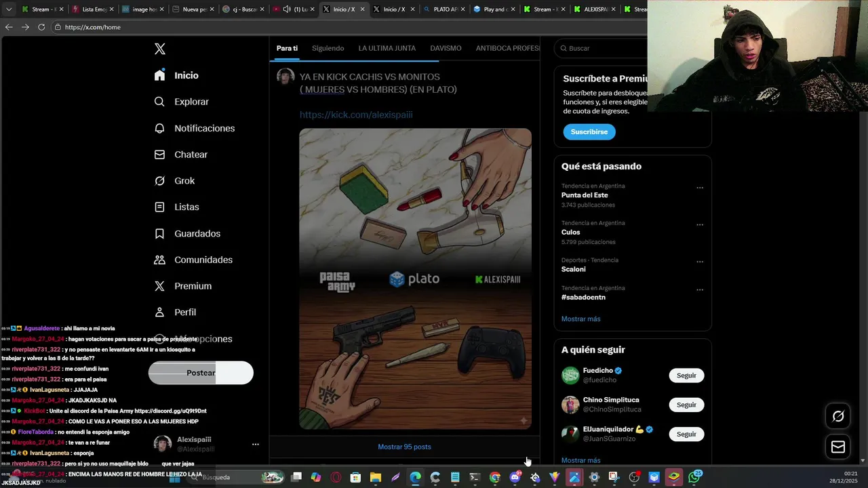868x488 pixels.
Task: Expand Mostrar más under Qué está pasando
Action: 580,319
